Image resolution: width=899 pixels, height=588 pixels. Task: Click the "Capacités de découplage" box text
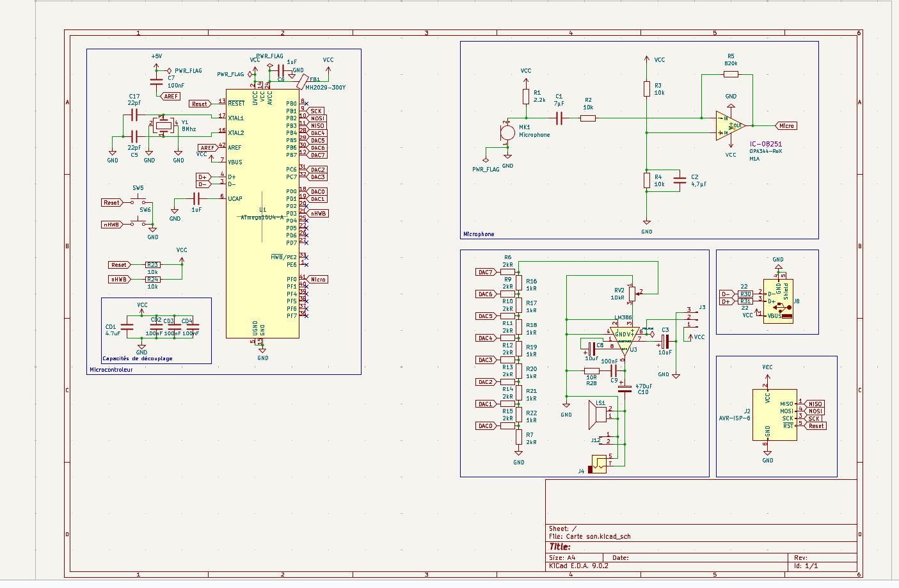pos(138,359)
